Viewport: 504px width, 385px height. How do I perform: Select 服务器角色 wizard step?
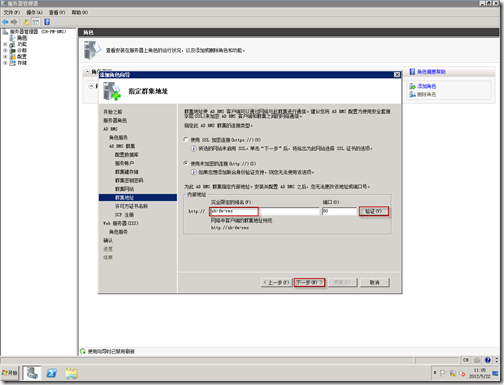coord(115,120)
